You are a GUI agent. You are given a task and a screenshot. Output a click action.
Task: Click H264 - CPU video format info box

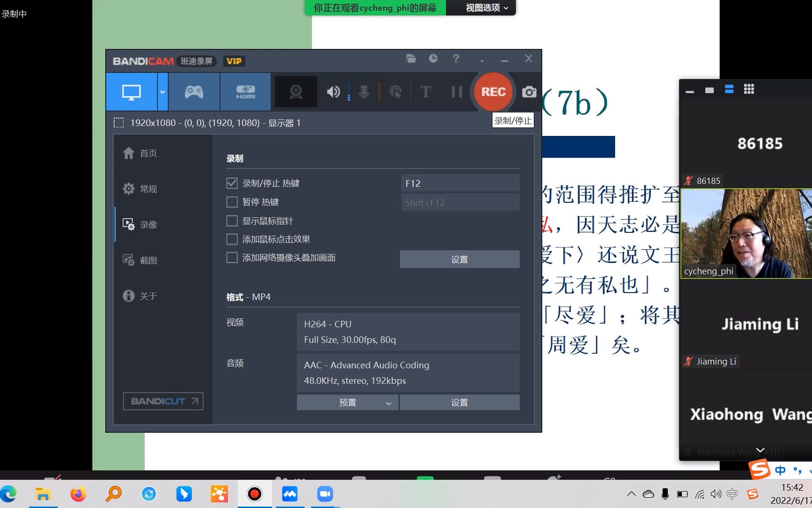408,332
